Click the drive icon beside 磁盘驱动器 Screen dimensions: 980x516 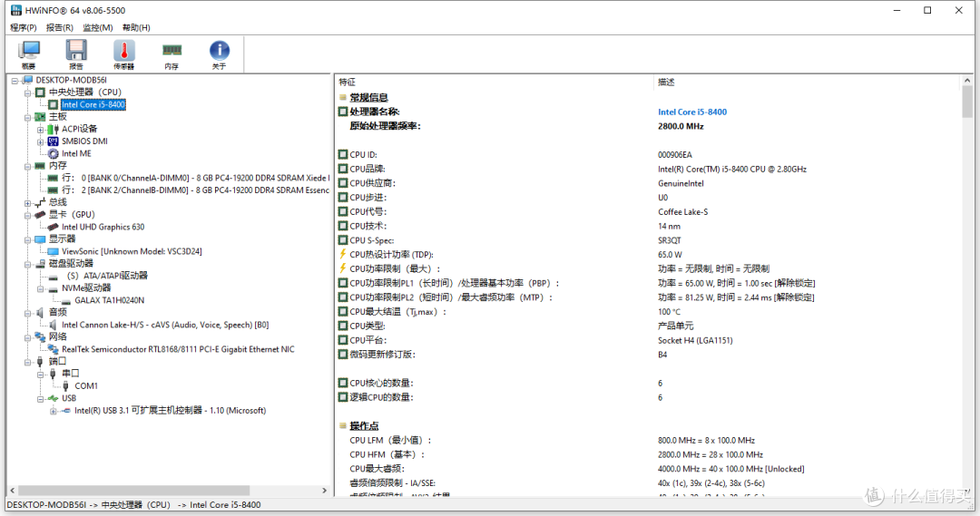click(40, 264)
